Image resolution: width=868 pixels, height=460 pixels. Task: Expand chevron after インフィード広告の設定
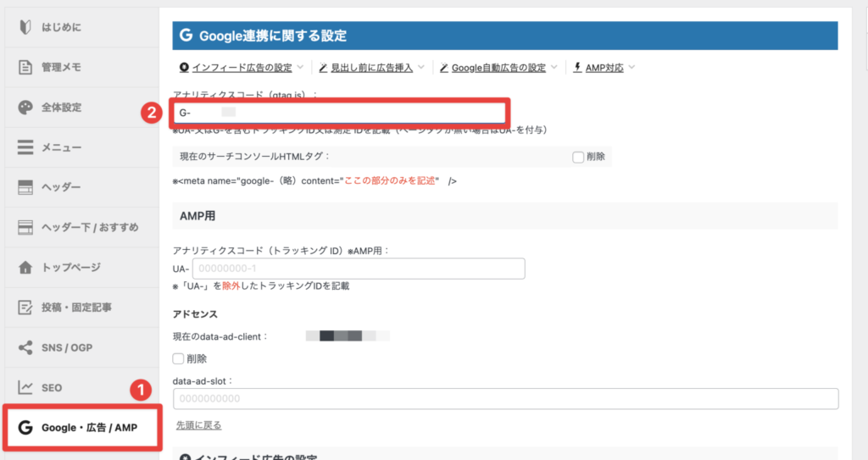(x=300, y=68)
